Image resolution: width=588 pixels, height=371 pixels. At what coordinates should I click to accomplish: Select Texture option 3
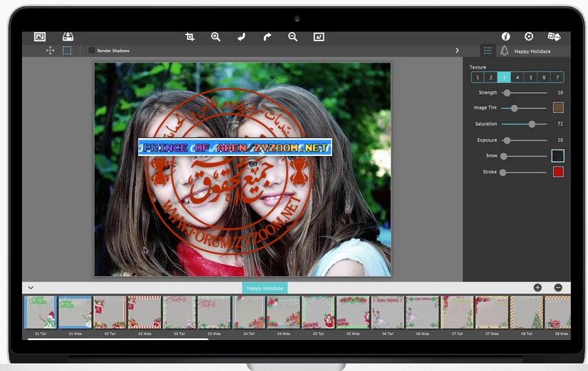pyautogui.click(x=504, y=77)
